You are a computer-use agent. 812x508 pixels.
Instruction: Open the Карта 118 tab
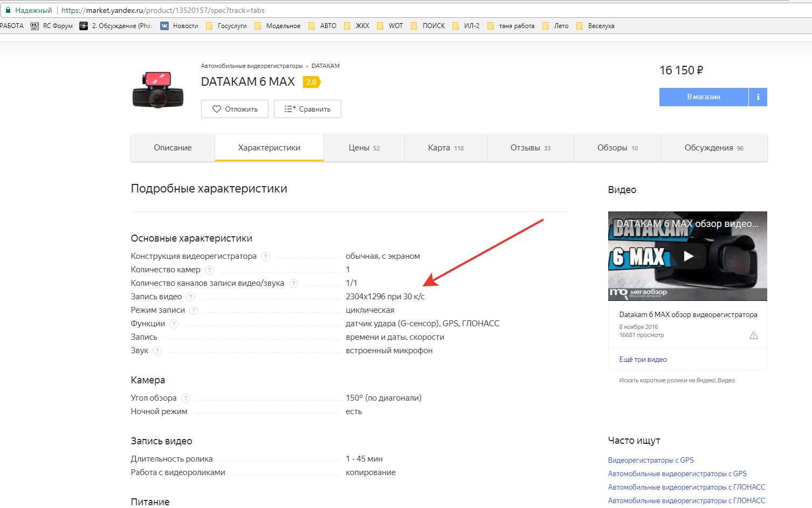[x=446, y=148]
